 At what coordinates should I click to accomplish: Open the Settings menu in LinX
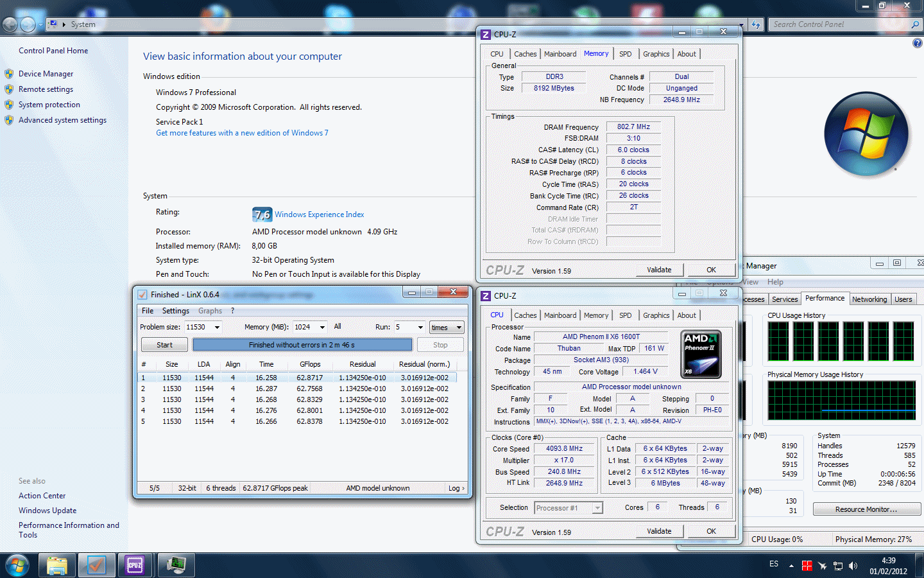tap(176, 311)
